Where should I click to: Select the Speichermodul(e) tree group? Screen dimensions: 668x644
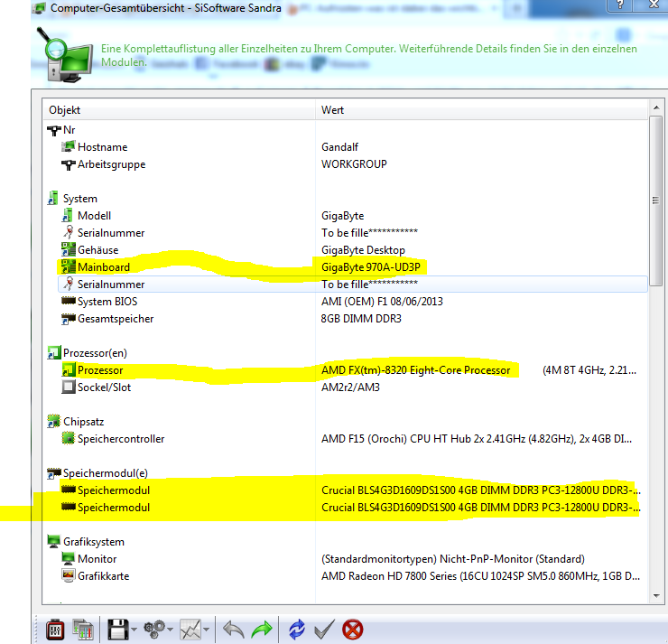point(106,473)
